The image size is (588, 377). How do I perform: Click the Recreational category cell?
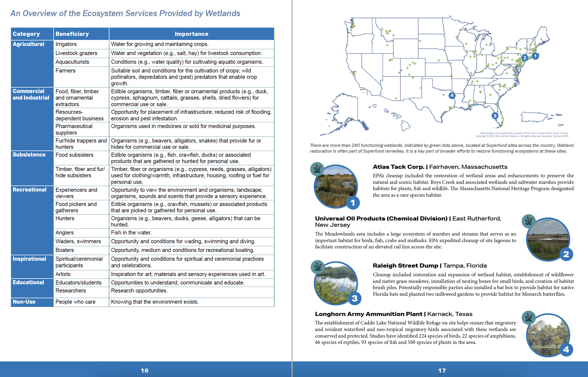30,190
